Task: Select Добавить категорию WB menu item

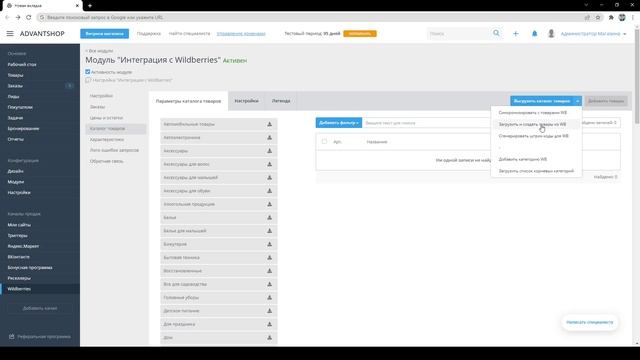Action: pos(522,159)
